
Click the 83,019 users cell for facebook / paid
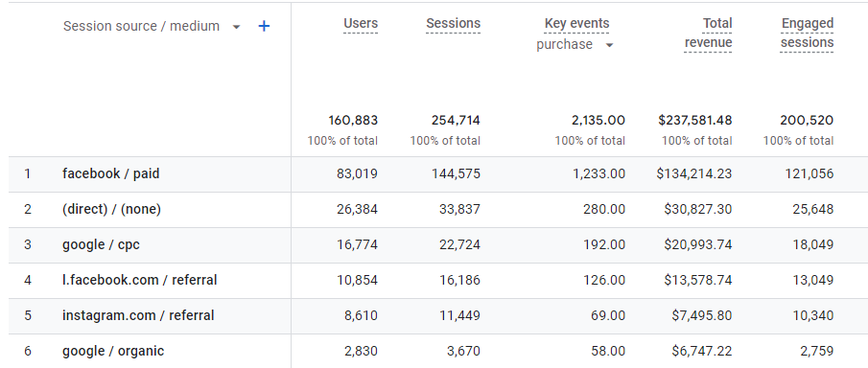pos(357,173)
